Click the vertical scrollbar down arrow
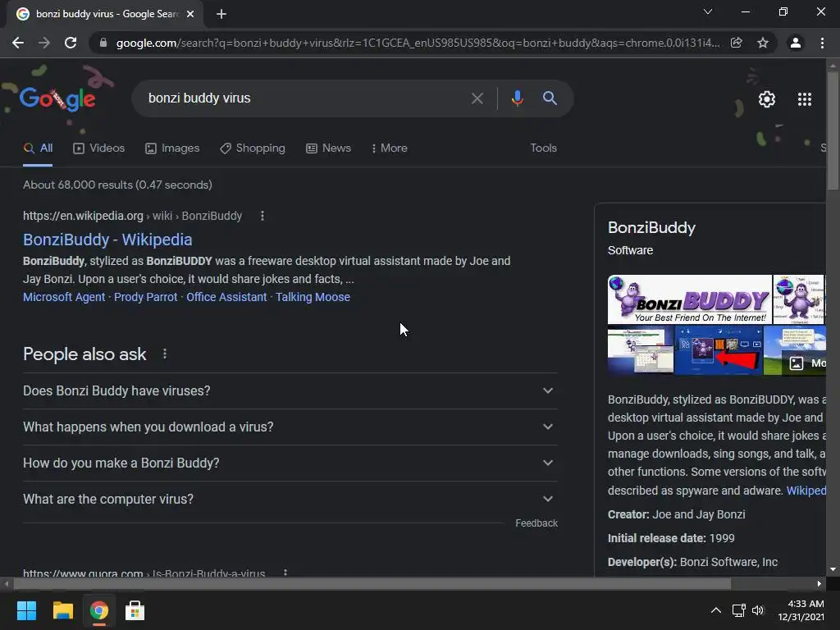This screenshot has height=630, width=840. click(x=833, y=569)
